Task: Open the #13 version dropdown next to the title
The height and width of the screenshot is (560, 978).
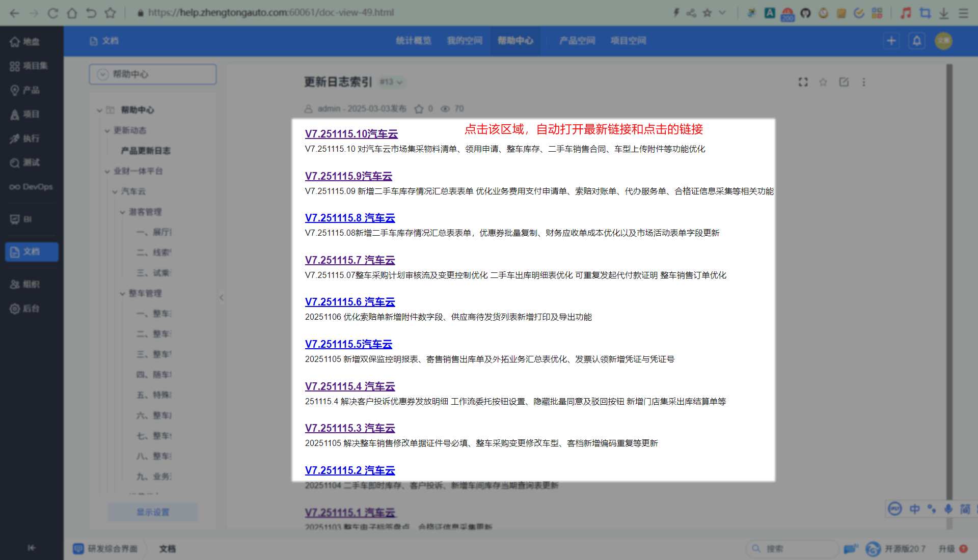Action: [x=391, y=82]
